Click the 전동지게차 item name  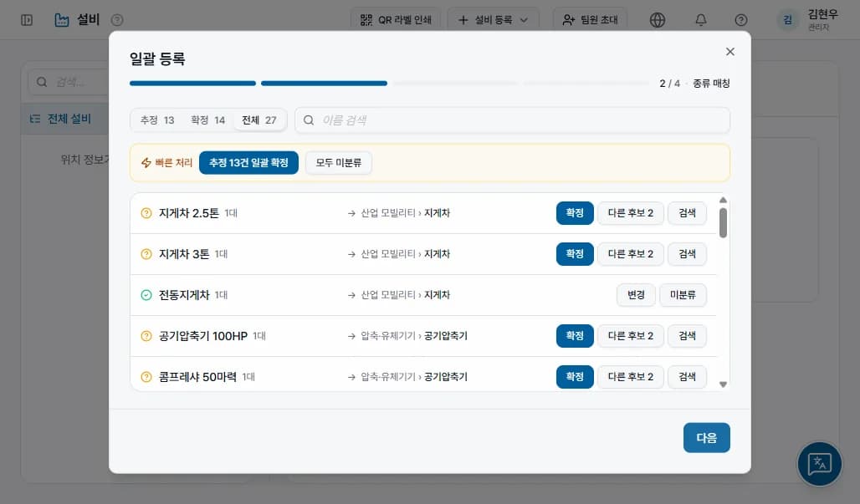[x=184, y=295]
